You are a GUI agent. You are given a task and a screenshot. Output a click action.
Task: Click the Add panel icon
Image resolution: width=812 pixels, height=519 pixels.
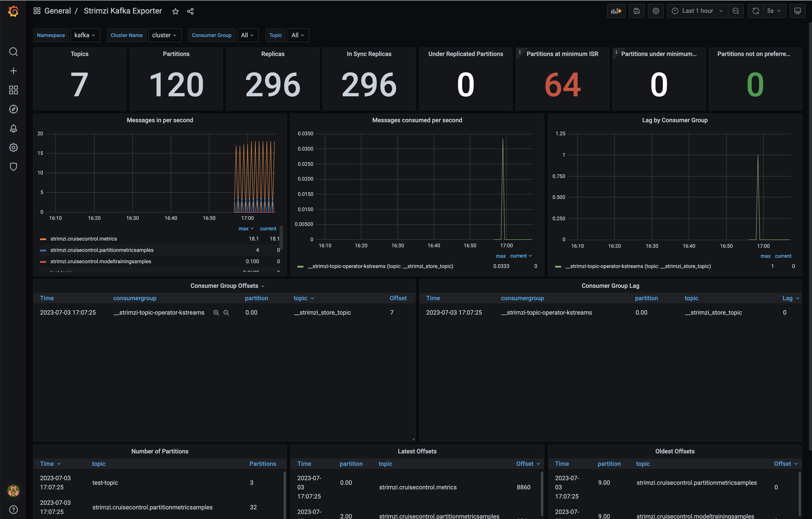tap(616, 11)
